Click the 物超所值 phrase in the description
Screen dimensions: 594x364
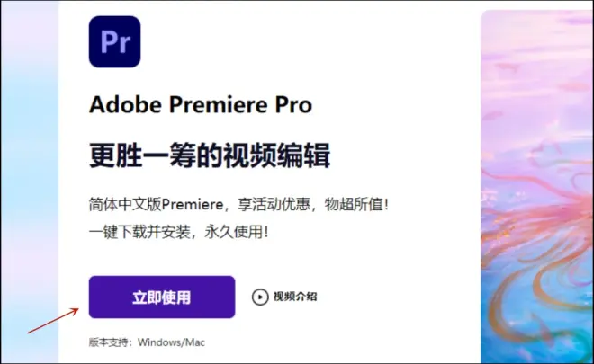356,205
